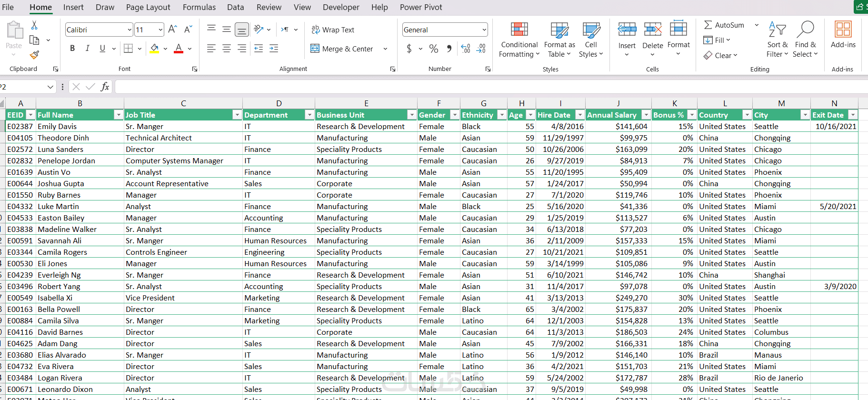This screenshot has height=400, width=868.
Task: Open the orientation text-angle tool
Action: click(259, 30)
